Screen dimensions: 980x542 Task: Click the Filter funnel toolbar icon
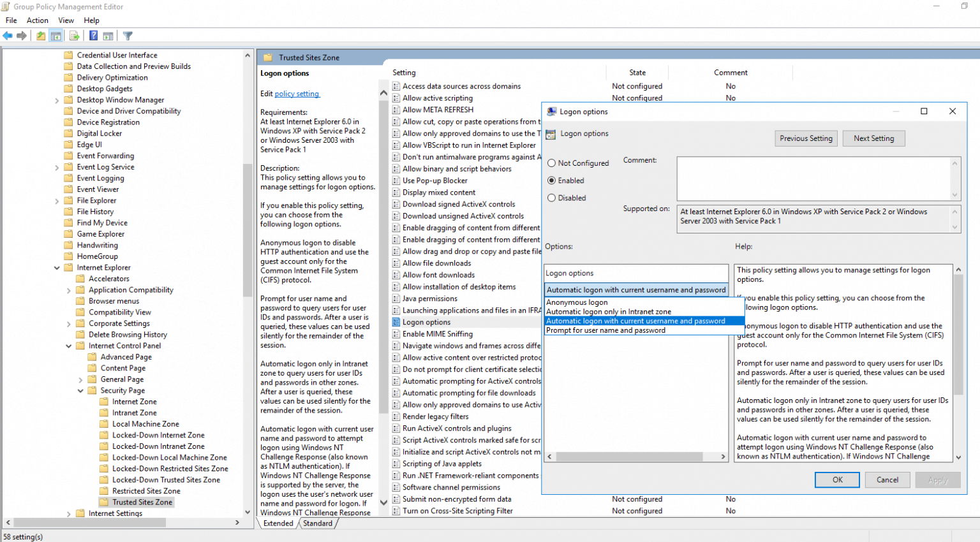click(128, 36)
